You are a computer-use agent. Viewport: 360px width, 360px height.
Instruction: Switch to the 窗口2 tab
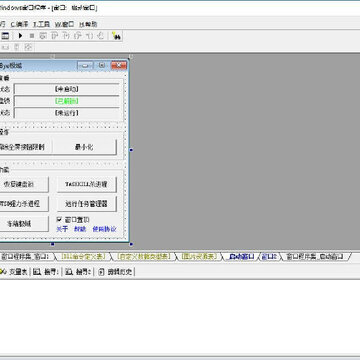tap(269, 256)
